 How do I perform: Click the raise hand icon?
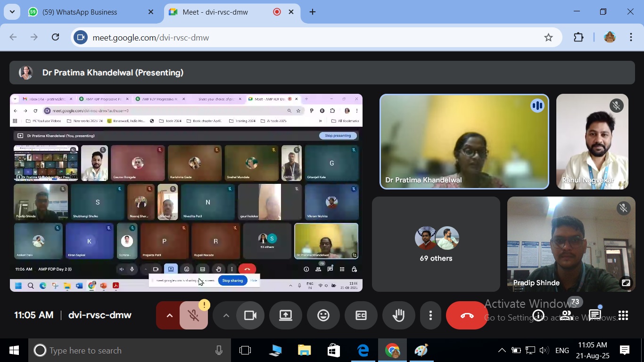tap(399, 315)
